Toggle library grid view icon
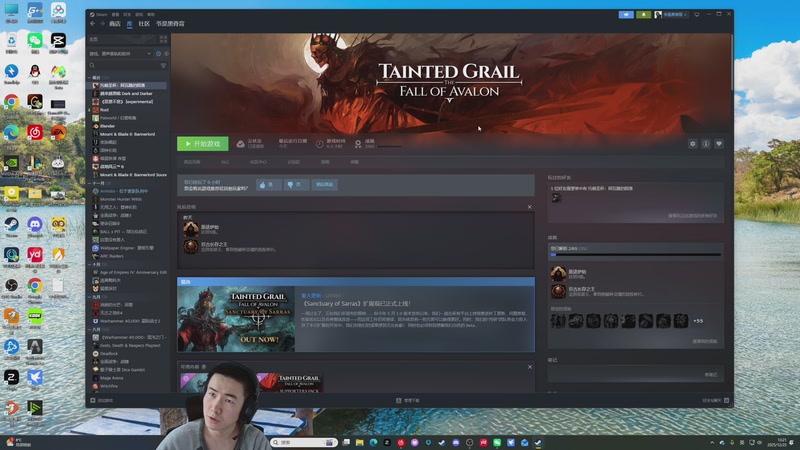The height and width of the screenshot is (450, 800). (x=163, y=39)
